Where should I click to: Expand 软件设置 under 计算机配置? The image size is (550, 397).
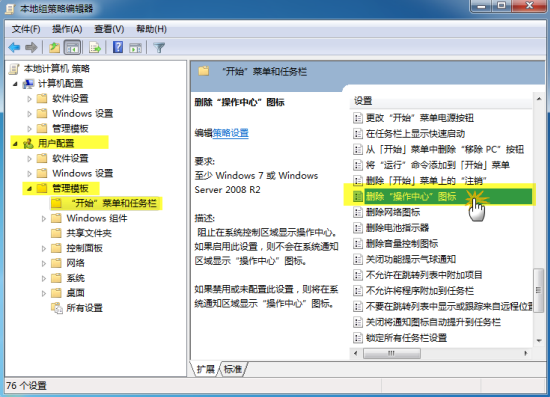(x=29, y=99)
